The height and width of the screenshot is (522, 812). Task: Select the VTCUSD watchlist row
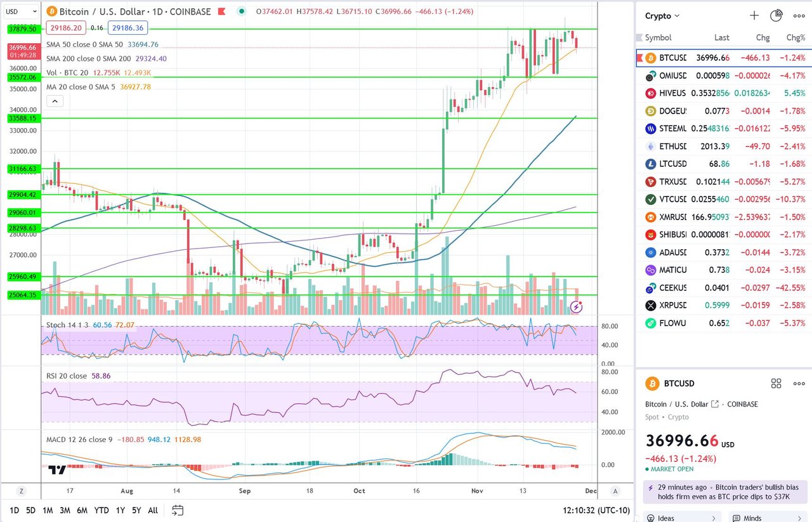click(x=724, y=199)
